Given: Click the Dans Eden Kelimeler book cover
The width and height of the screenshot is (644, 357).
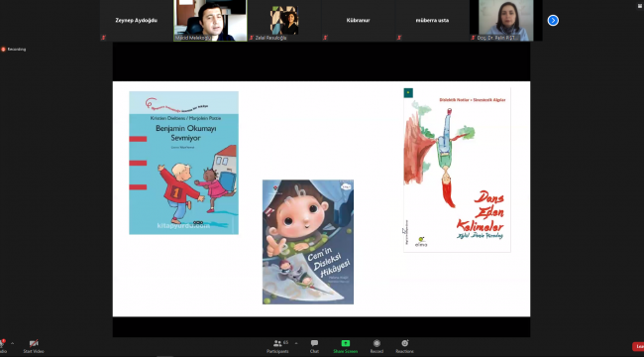Looking at the screenshot, I should coord(457,170).
